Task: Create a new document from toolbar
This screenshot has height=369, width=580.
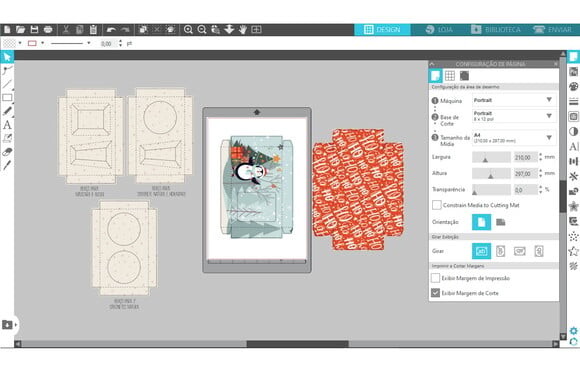Action: pyautogui.click(x=7, y=29)
